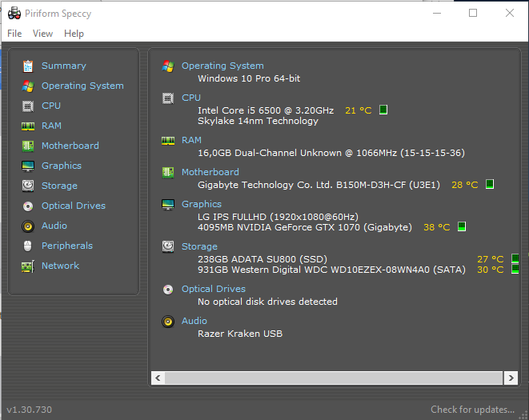529x420 pixels.
Task: Click the 'Windows 10 Pro 64-bit' text
Action: (249, 78)
